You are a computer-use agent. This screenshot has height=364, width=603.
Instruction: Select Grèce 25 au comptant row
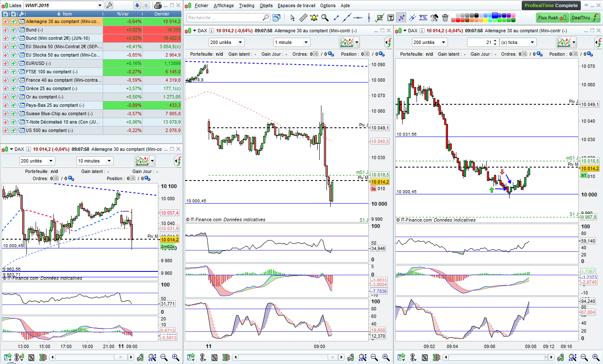click(x=91, y=88)
